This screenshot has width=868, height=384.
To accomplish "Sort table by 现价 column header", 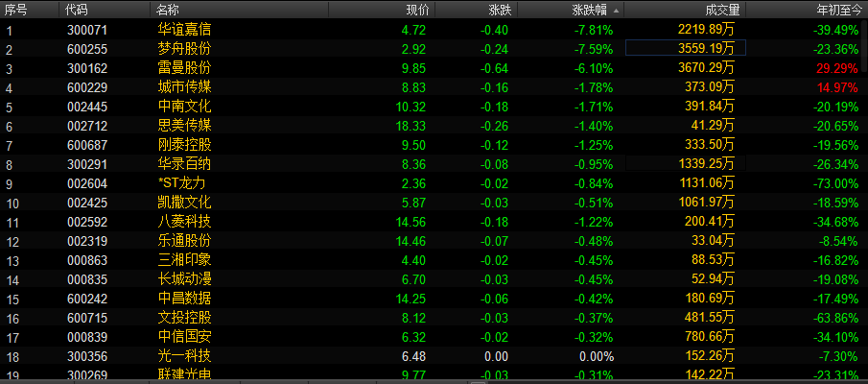I will coord(417,10).
